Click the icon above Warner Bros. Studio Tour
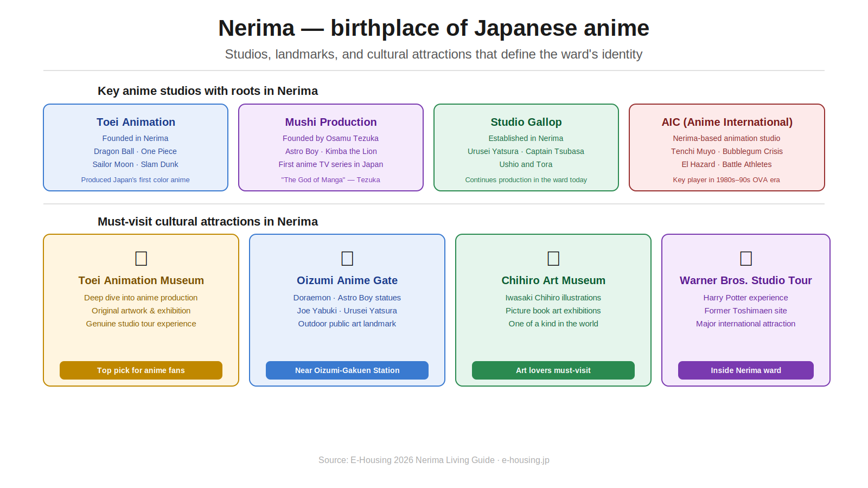Image resolution: width=868 pixels, height=488 pixels. pyautogui.click(x=746, y=258)
